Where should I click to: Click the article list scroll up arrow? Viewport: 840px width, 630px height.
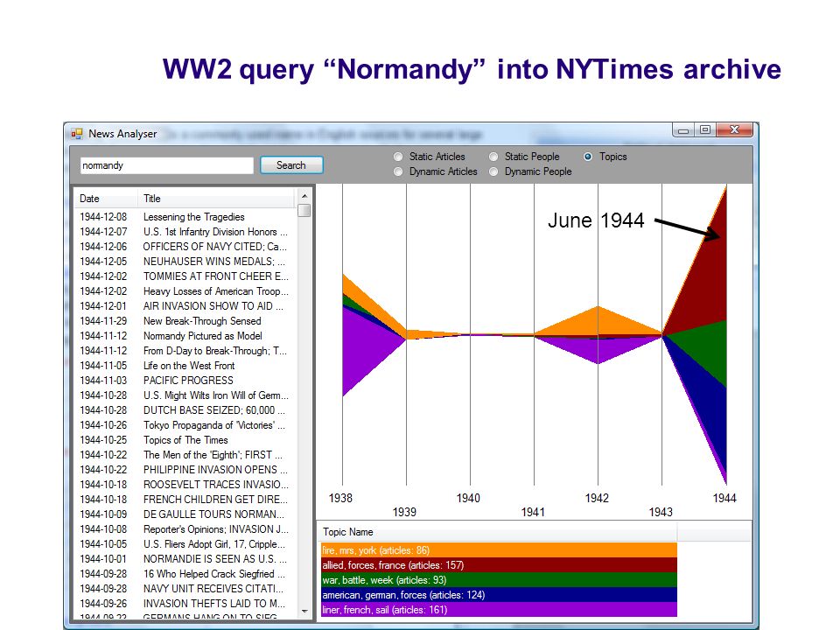tap(304, 196)
